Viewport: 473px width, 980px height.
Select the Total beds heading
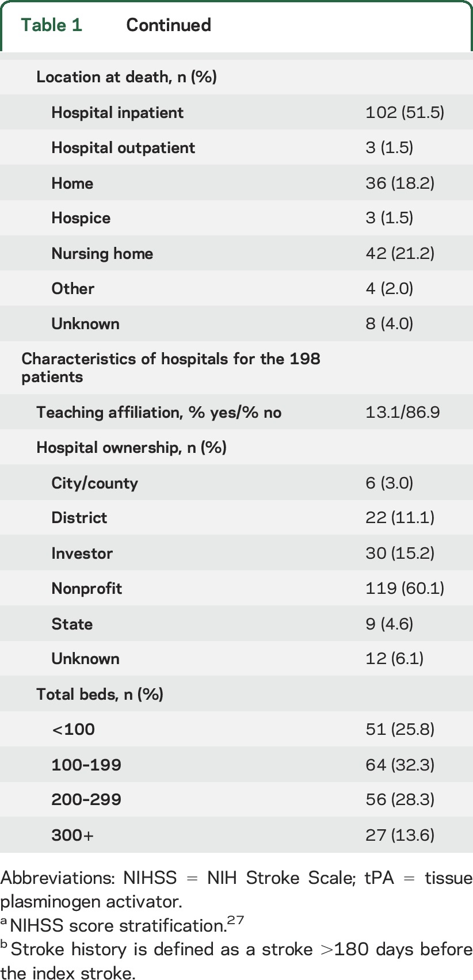click(100, 695)
